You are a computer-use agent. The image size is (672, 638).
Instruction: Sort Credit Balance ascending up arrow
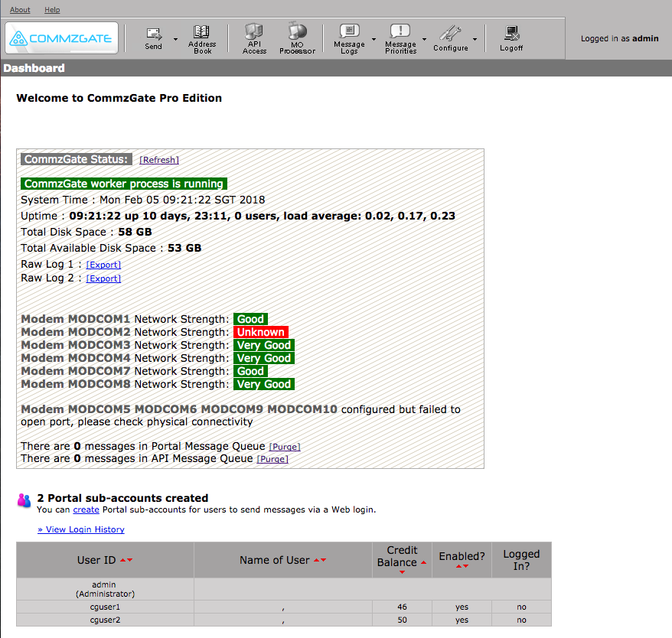point(423,562)
